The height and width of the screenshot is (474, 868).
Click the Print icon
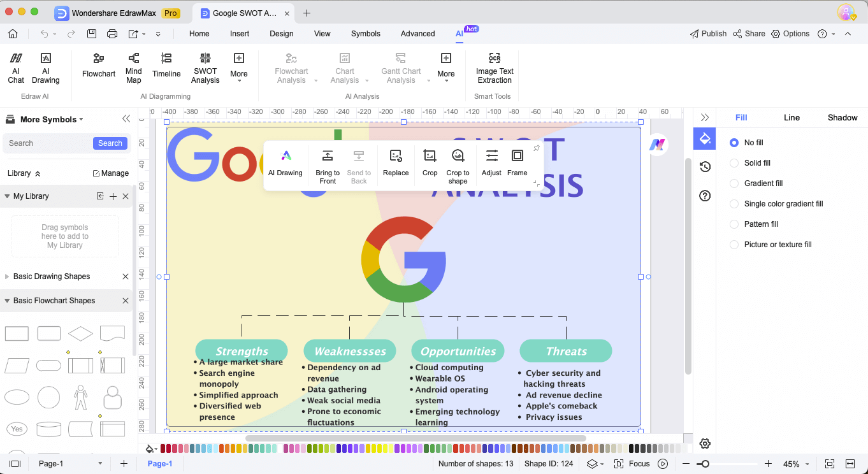point(112,34)
